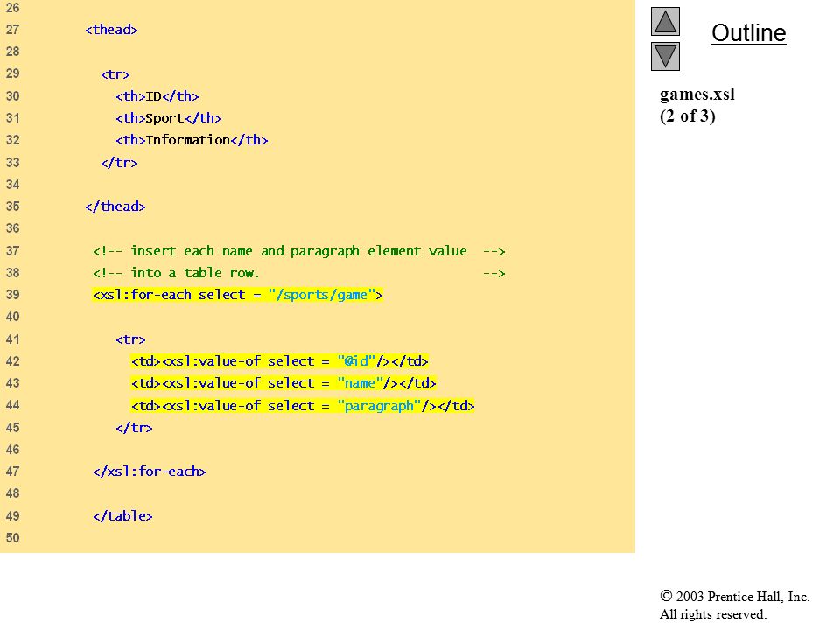Click the highlighted xsl:for-each select line
Viewport: 840px width, 630px height.
(237, 295)
